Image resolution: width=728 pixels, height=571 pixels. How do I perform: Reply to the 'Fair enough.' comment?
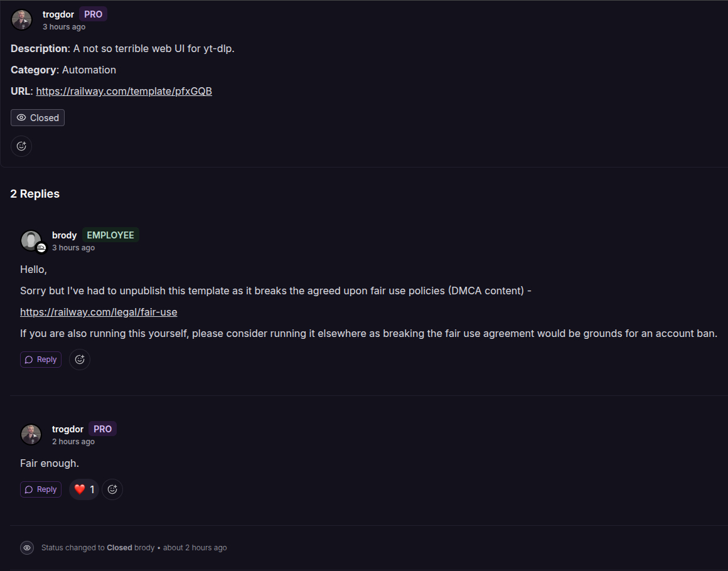41,489
